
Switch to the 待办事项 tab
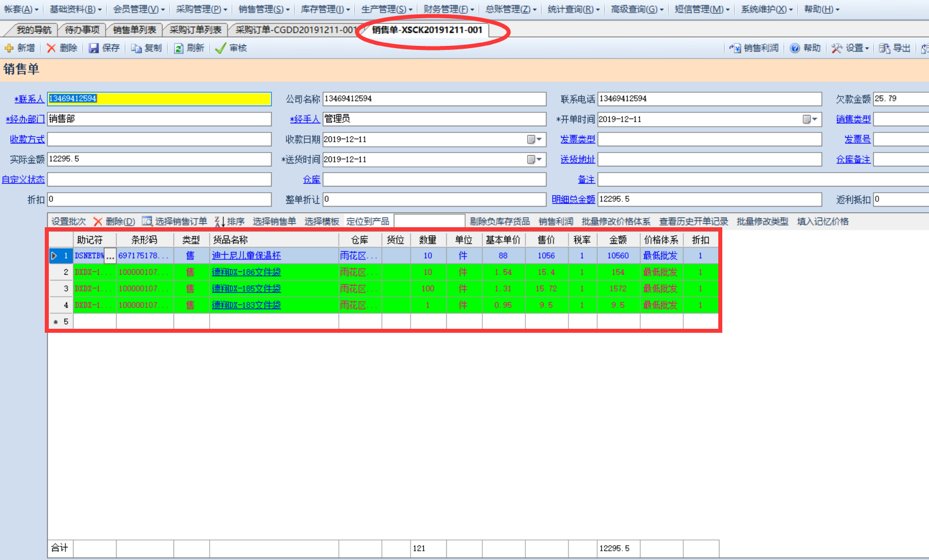(82, 30)
